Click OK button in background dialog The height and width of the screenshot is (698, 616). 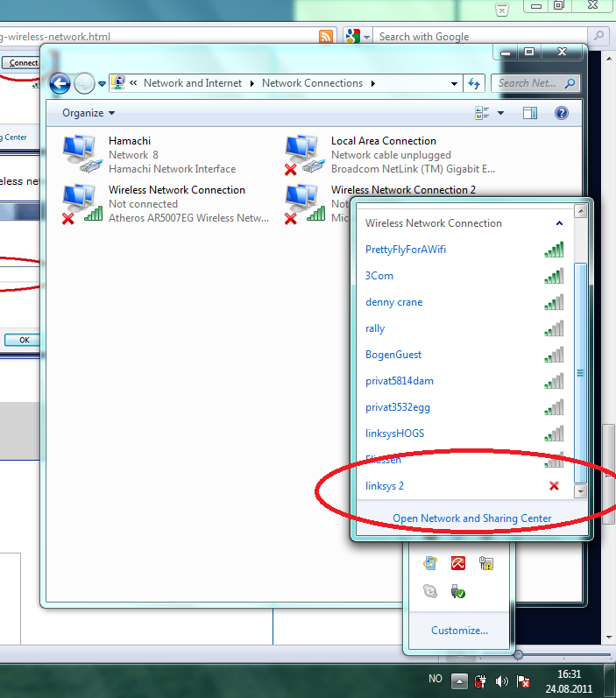22,340
